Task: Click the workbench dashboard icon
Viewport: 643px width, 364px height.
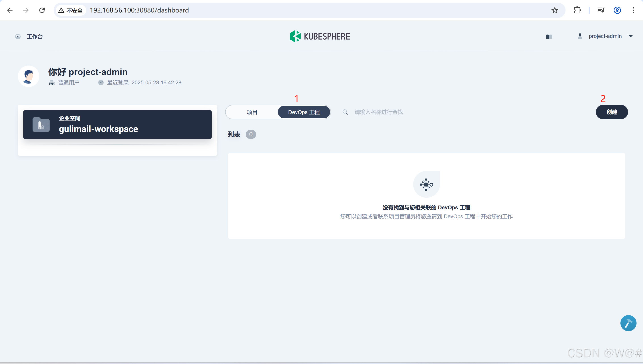Action: (x=18, y=37)
